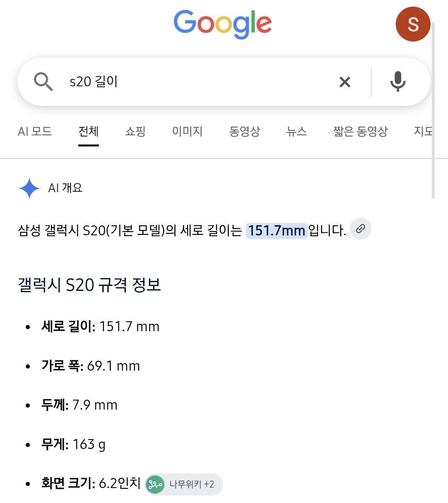
Task: Select the 전체 tab
Action: pyautogui.click(x=89, y=132)
